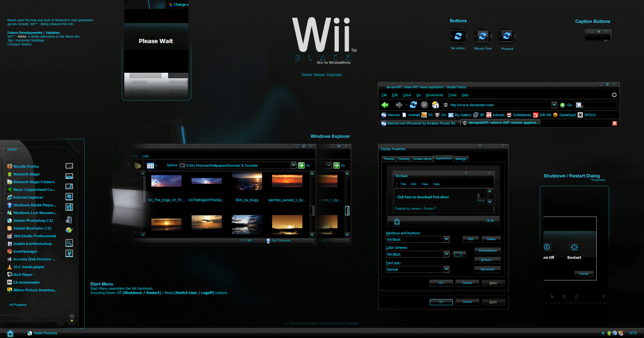This screenshot has height=338, width=644.
Task: Click the Firefox activity throbber icon
Action: 614,95
